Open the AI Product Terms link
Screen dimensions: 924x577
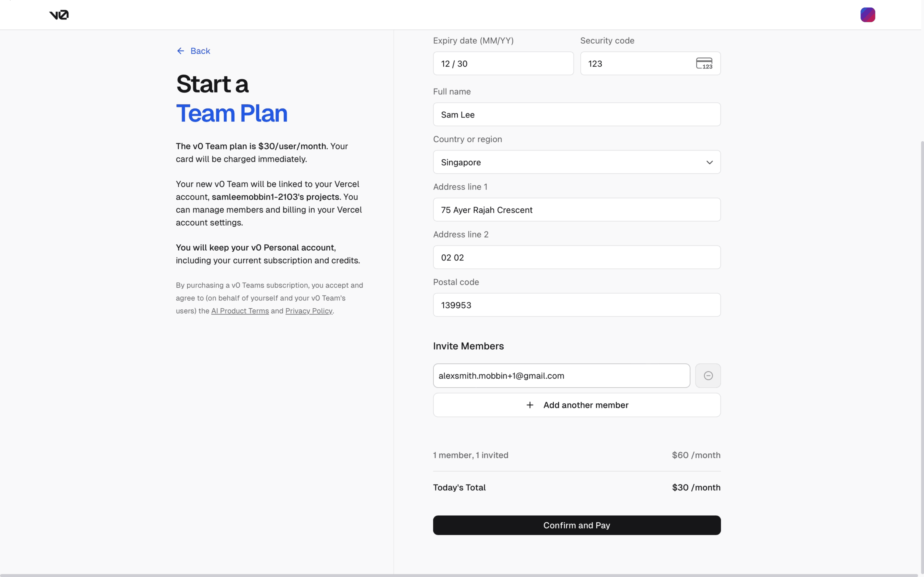pos(240,311)
